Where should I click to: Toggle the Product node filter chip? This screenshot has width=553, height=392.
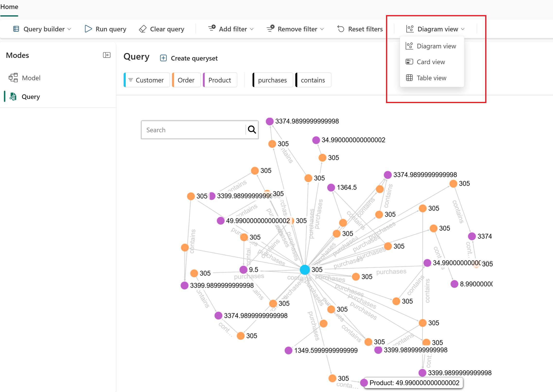tap(220, 80)
